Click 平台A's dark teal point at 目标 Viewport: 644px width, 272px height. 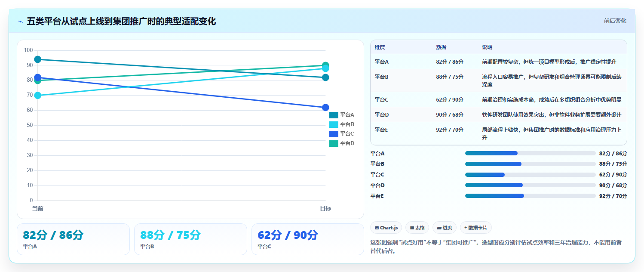325,77
